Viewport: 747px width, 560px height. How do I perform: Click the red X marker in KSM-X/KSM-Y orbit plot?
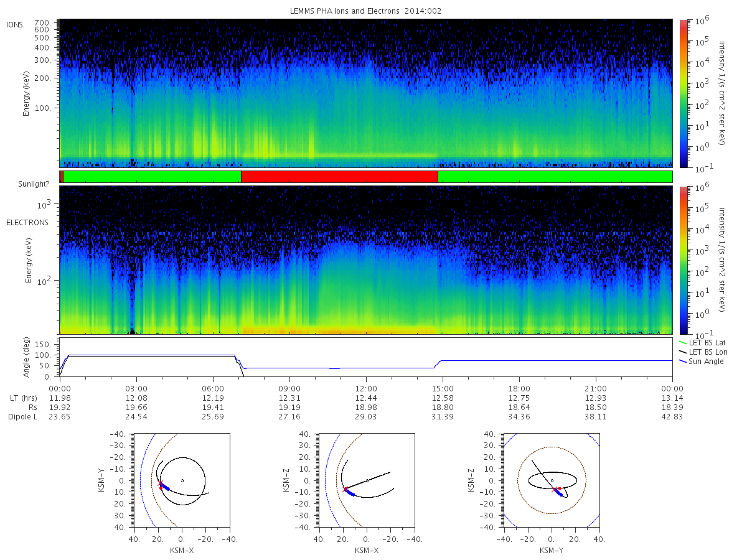point(160,485)
